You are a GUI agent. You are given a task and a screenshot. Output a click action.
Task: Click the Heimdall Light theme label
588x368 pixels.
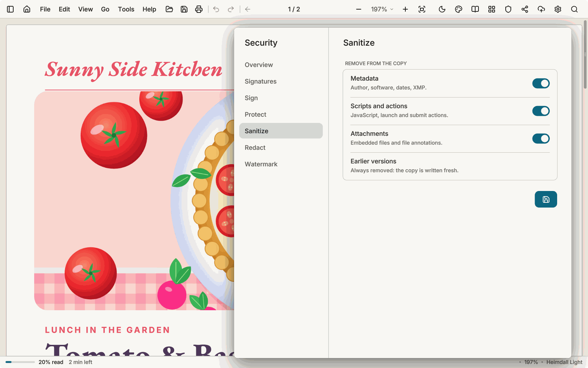[564, 362]
